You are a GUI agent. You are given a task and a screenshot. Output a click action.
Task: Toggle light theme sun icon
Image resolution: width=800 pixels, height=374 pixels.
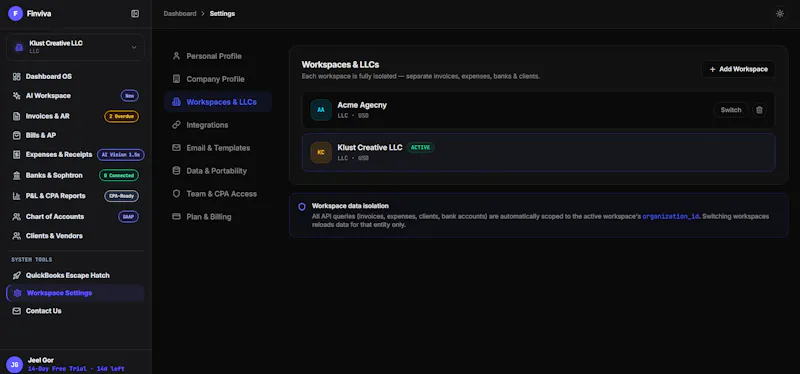(780, 14)
